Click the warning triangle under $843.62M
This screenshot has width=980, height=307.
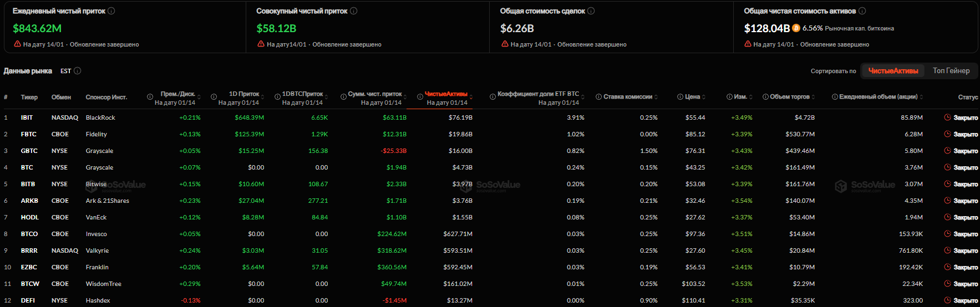click(x=17, y=44)
